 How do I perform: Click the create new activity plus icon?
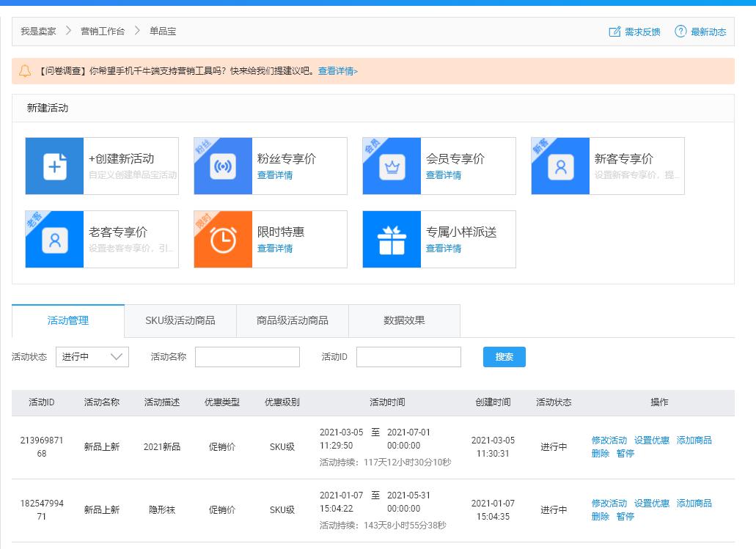(55, 166)
